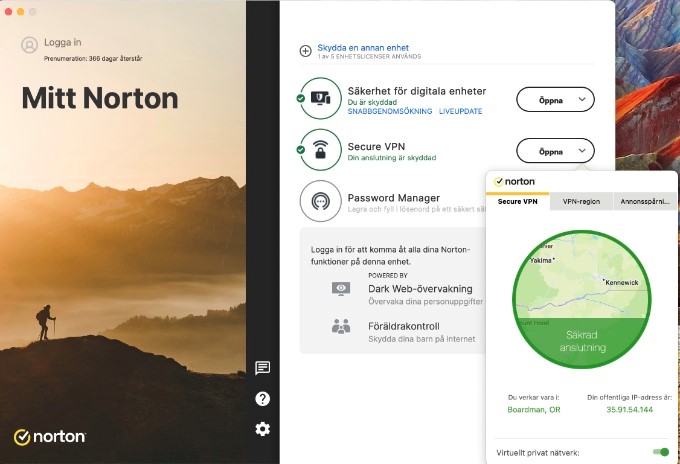Image resolution: width=680 pixels, height=464 pixels.
Task: Click the enhetslicenser används text
Action: (x=369, y=56)
